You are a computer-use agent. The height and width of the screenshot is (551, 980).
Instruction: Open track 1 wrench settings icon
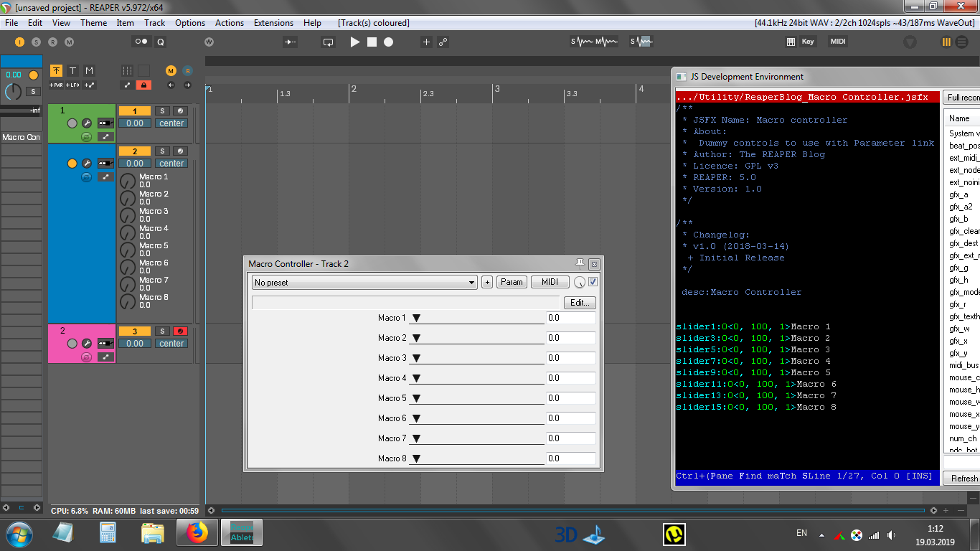(x=86, y=123)
